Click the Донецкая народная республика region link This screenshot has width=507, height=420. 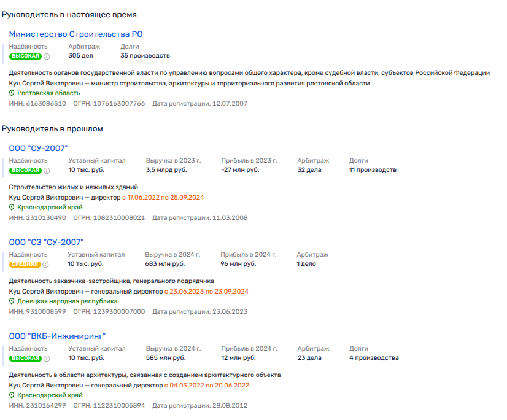(68, 301)
